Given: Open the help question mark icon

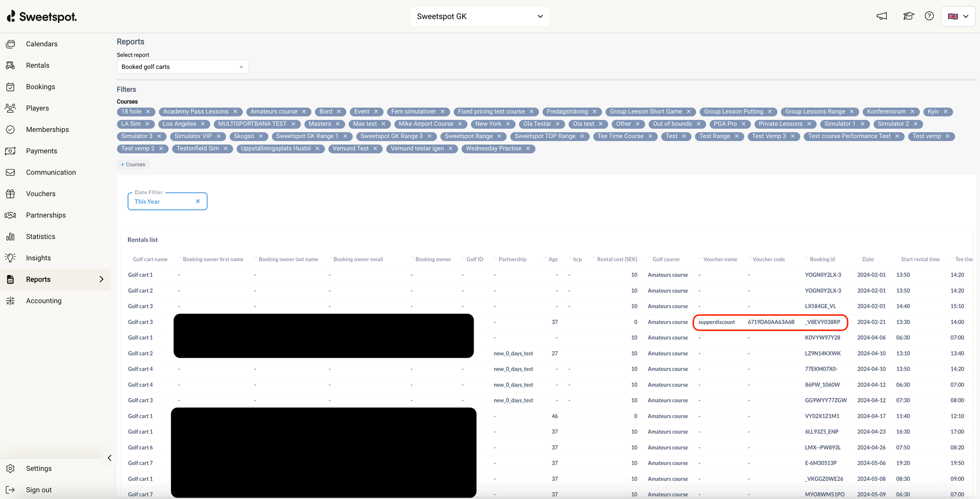Looking at the screenshot, I should tap(929, 16).
